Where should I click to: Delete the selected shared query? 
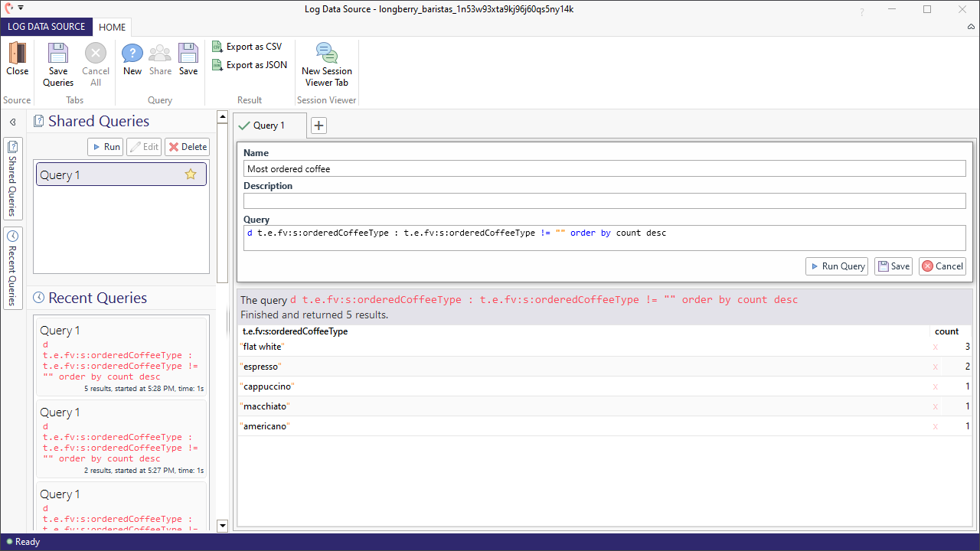pos(187,147)
